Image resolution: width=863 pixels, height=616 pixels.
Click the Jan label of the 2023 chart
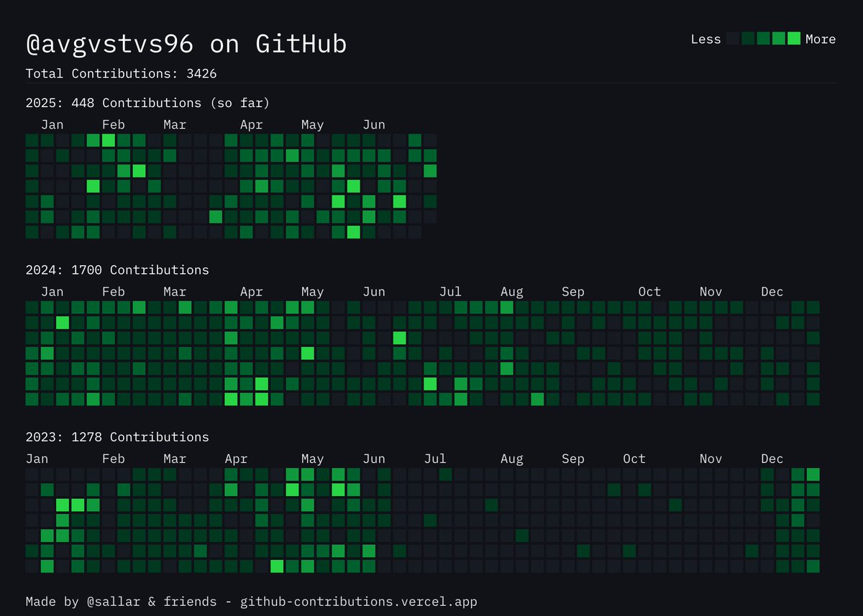[37, 459]
